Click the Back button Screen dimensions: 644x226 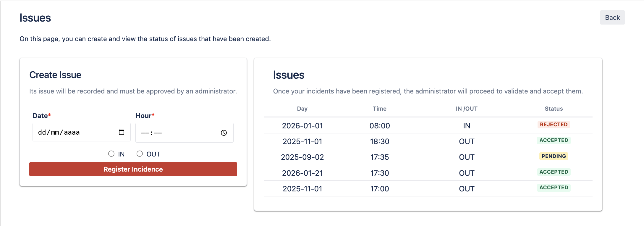[612, 17]
